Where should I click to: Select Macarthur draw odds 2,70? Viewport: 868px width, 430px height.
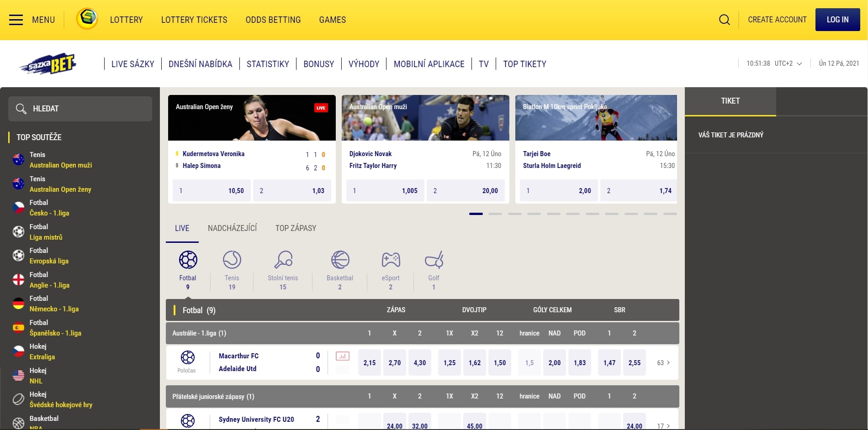(395, 362)
